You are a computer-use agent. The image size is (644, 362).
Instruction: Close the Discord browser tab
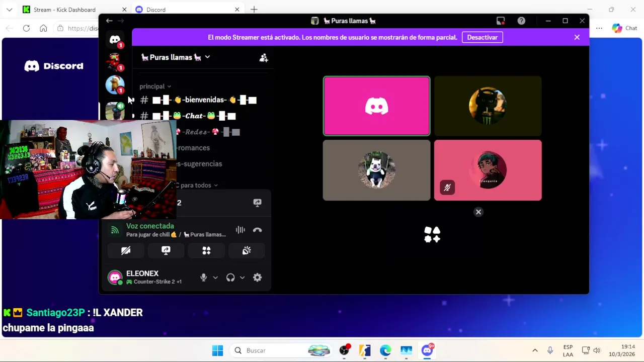[237, 10]
